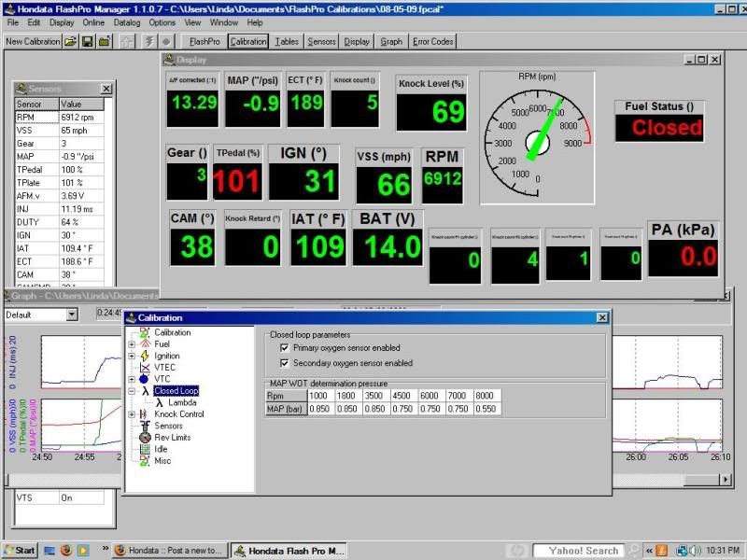747x560 pixels.
Task: Open the Help menu
Action: point(255,22)
